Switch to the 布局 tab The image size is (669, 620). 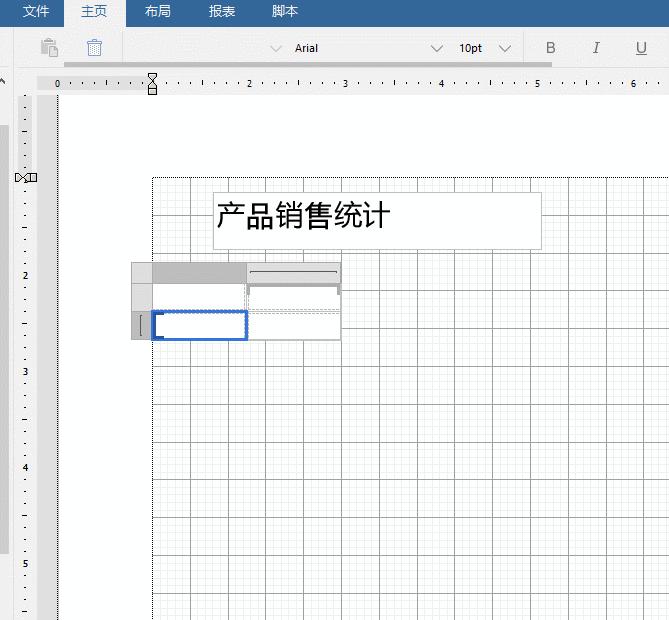click(157, 12)
